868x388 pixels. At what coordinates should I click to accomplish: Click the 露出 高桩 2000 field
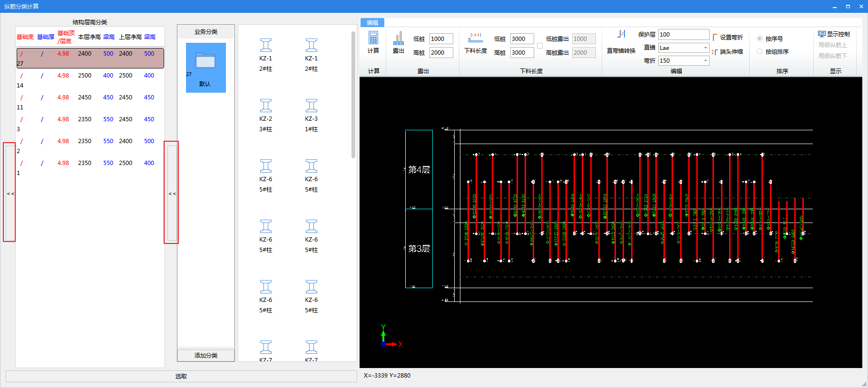tap(441, 53)
